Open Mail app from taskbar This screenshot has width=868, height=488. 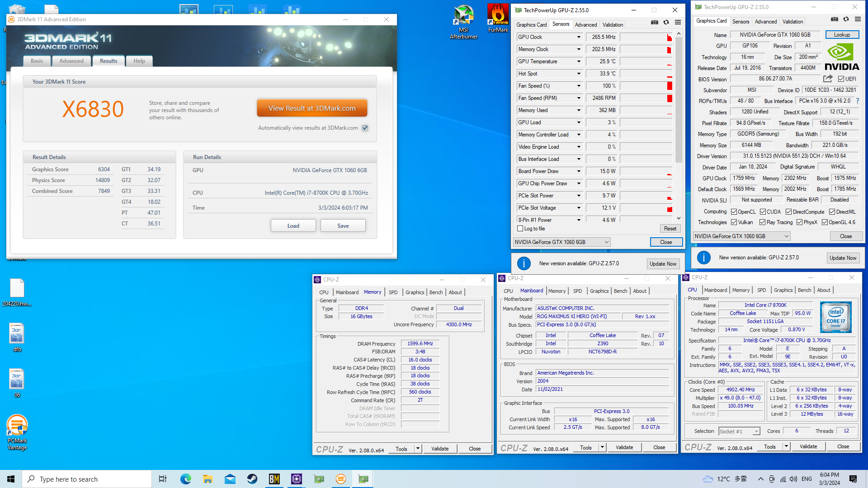pos(230,479)
